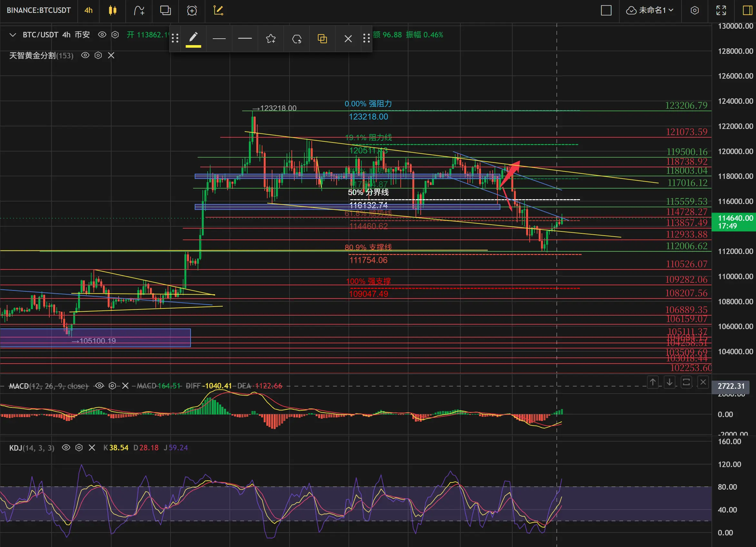This screenshot has width=756, height=547.
Task: Click the MACD axis value 2722.31
Action: click(731, 386)
